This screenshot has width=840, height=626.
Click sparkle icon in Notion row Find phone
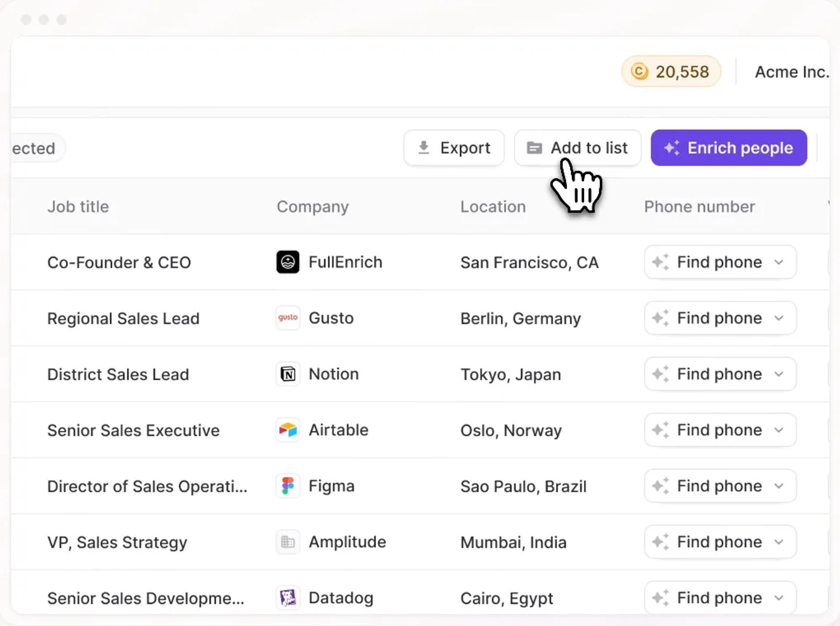click(660, 374)
